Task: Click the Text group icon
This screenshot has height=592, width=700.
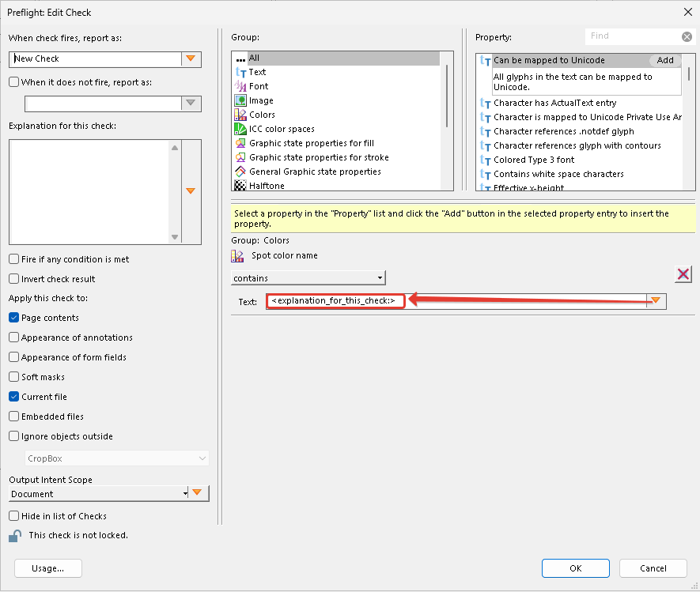Action: tap(240, 72)
